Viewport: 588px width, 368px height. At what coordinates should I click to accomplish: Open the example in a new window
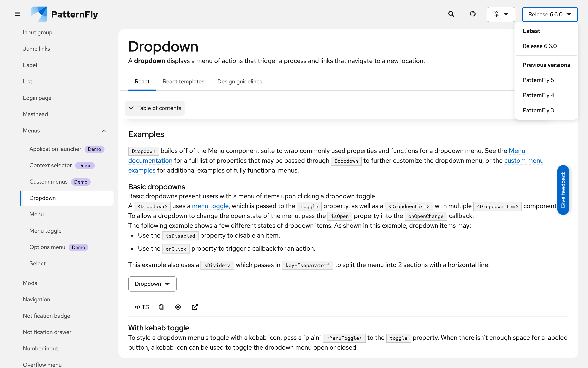point(195,307)
